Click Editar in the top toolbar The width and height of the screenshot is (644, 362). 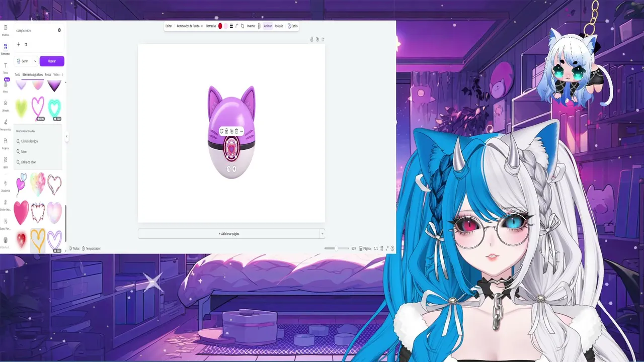[x=169, y=26]
